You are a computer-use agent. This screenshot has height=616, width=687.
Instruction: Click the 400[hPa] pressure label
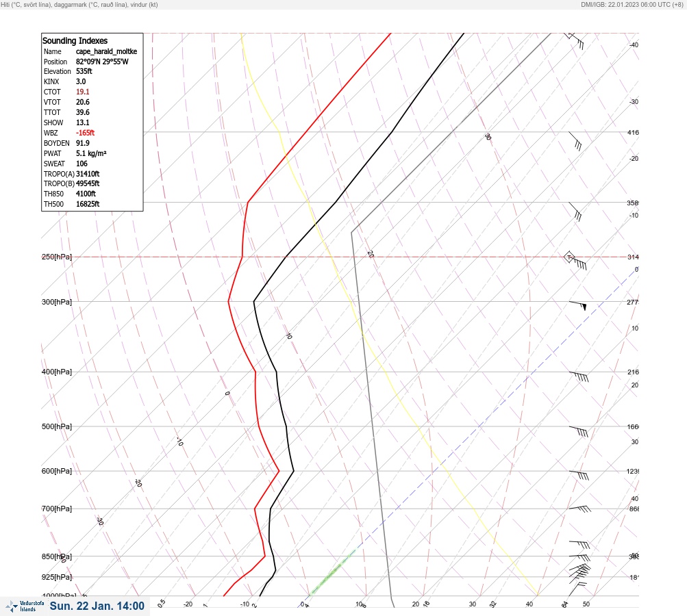(57, 372)
